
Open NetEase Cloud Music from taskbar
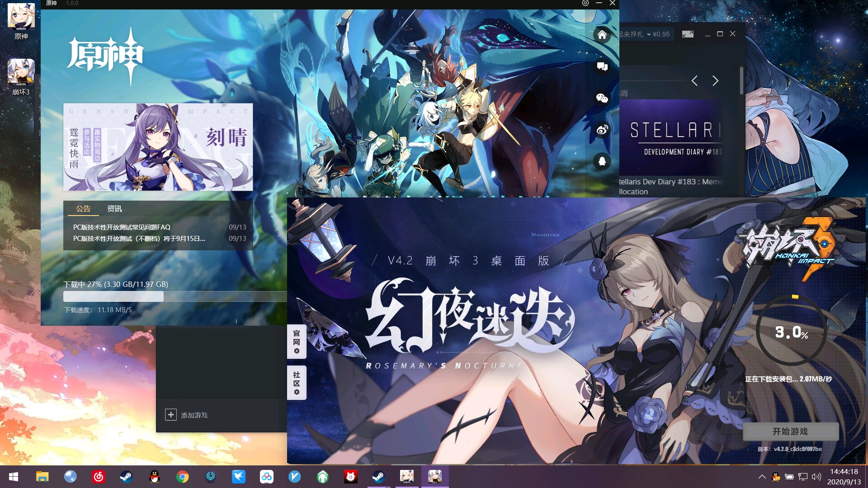coord(98,477)
